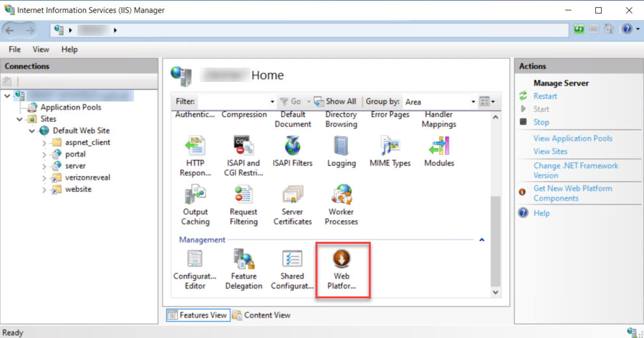Screen dimensions: 644x338
Task: Expand the portal application node
Action: tap(44, 155)
